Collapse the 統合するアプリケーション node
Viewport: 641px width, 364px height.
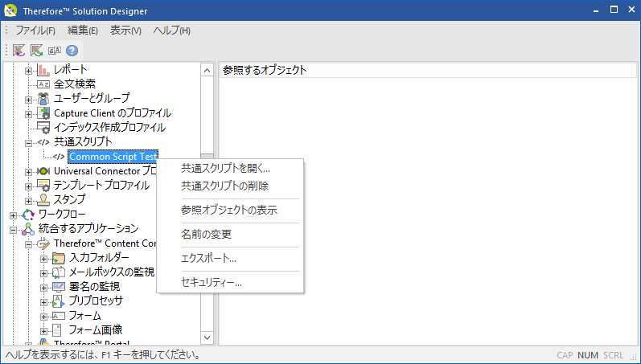click(x=13, y=230)
